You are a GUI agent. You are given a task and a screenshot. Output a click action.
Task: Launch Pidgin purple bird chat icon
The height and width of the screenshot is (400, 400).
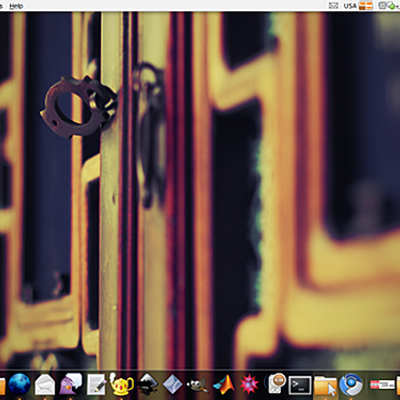pyautogui.click(x=71, y=384)
